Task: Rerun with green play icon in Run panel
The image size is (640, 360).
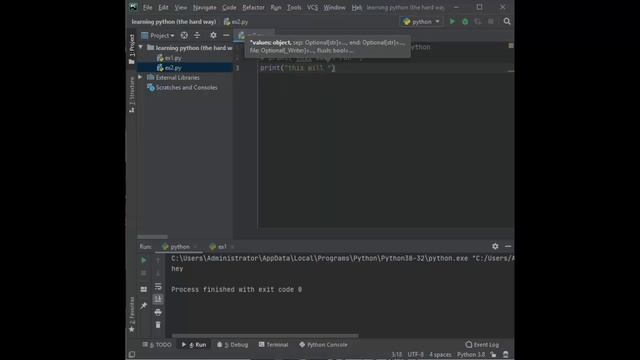Action: [144, 260]
